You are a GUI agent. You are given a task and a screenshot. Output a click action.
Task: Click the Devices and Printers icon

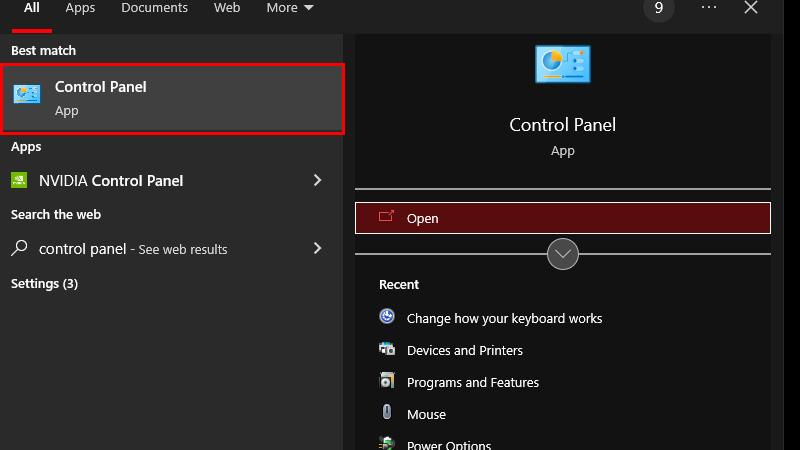click(387, 349)
